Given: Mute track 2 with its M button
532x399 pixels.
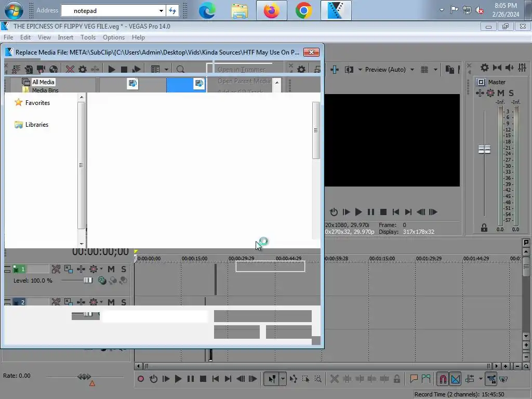Looking at the screenshot, I should pyautogui.click(x=111, y=302).
